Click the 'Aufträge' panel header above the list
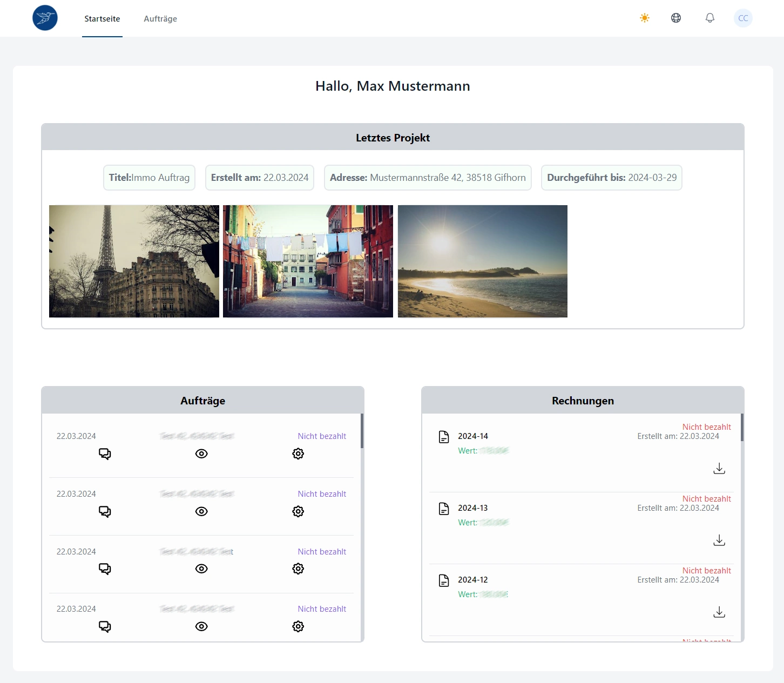 pos(202,400)
